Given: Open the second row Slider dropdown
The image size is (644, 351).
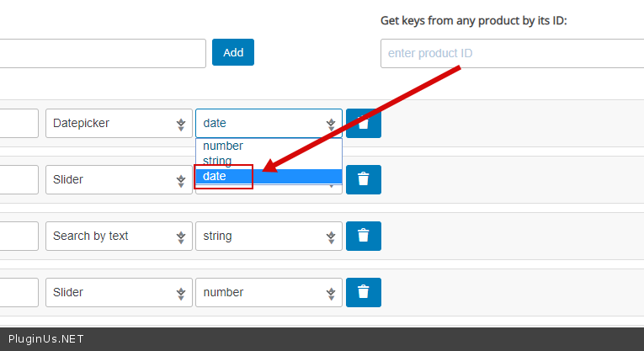Looking at the screenshot, I should [118, 179].
